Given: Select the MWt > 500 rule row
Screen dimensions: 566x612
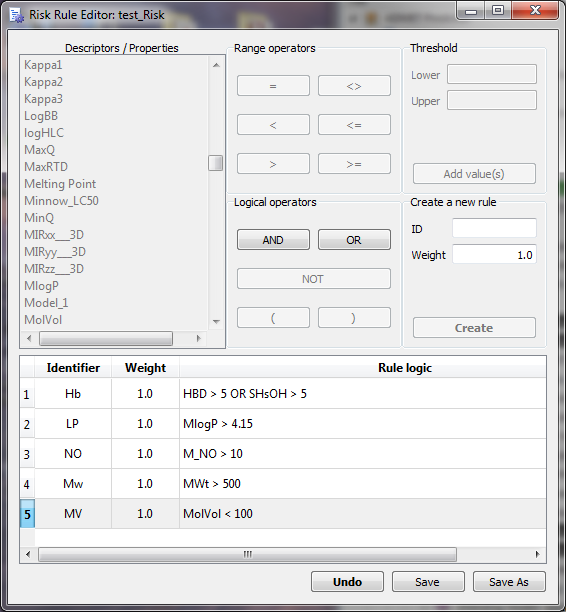Looking at the screenshot, I should [x=283, y=484].
